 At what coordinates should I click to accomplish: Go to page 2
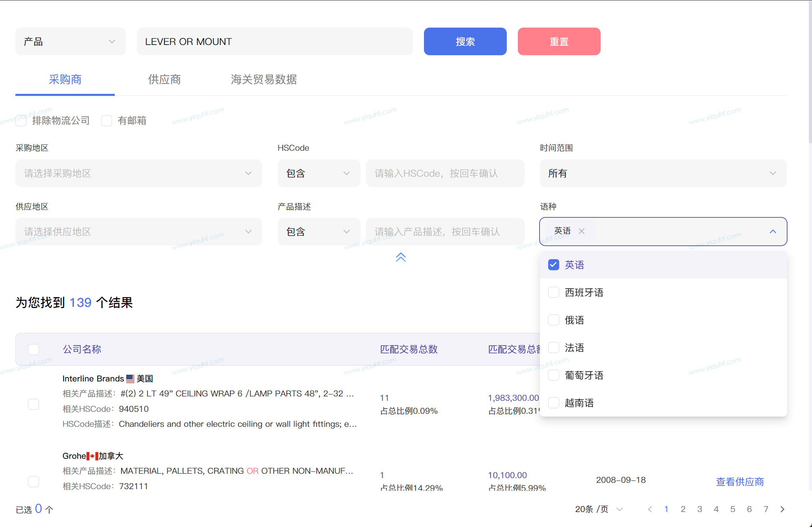coord(683,509)
